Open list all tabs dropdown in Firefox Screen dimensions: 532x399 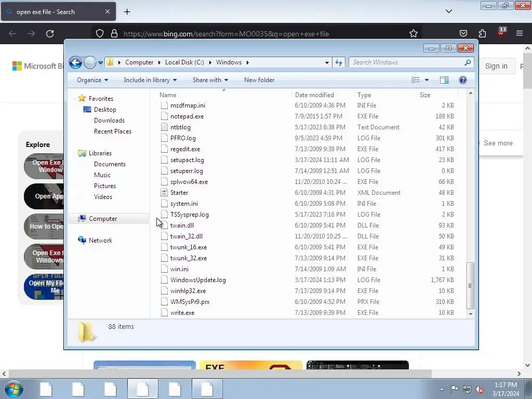point(449,11)
